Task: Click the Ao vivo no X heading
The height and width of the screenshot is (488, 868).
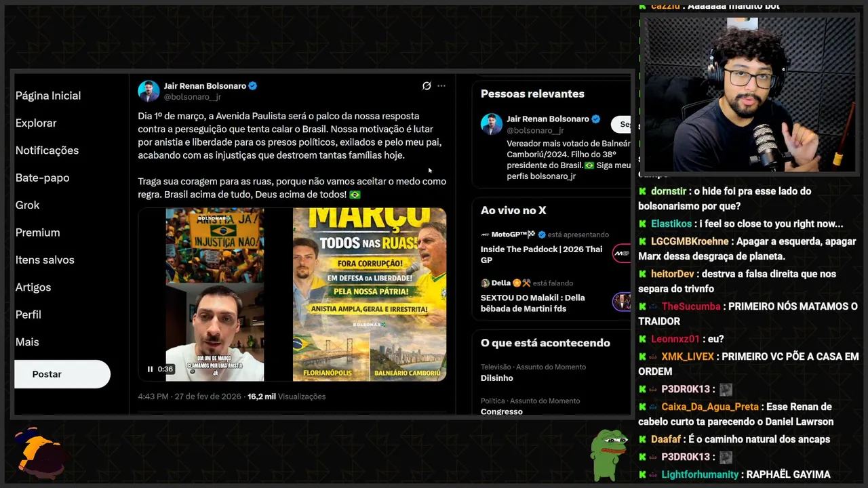Action: (x=513, y=210)
